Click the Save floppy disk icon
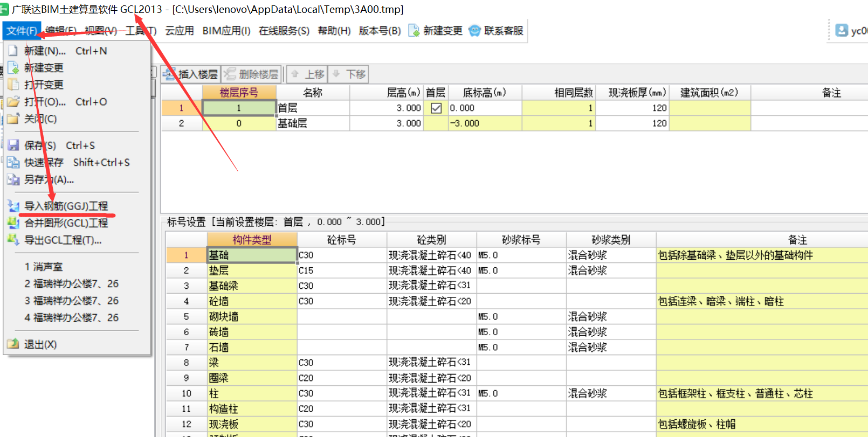 [x=13, y=145]
